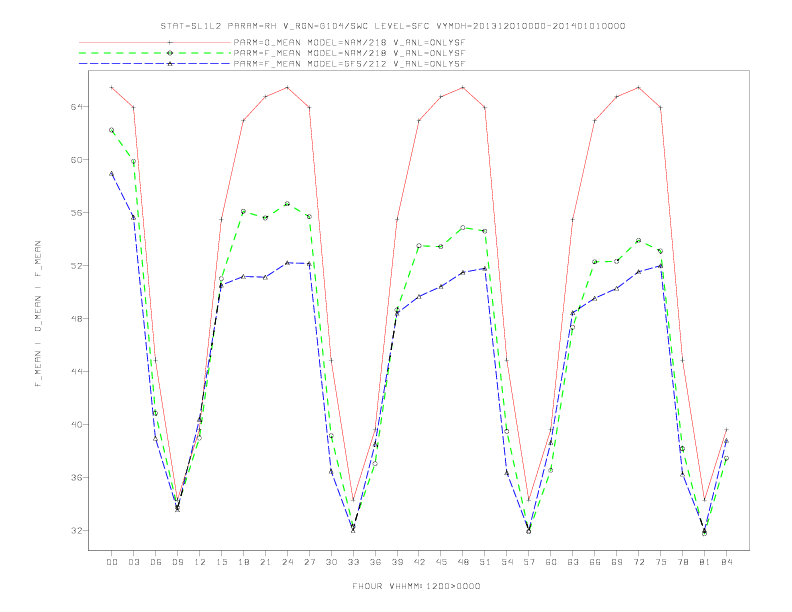This screenshot has height=612, width=792.
Task: Click the x-axis tick label 63
Action: (x=573, y=562)
